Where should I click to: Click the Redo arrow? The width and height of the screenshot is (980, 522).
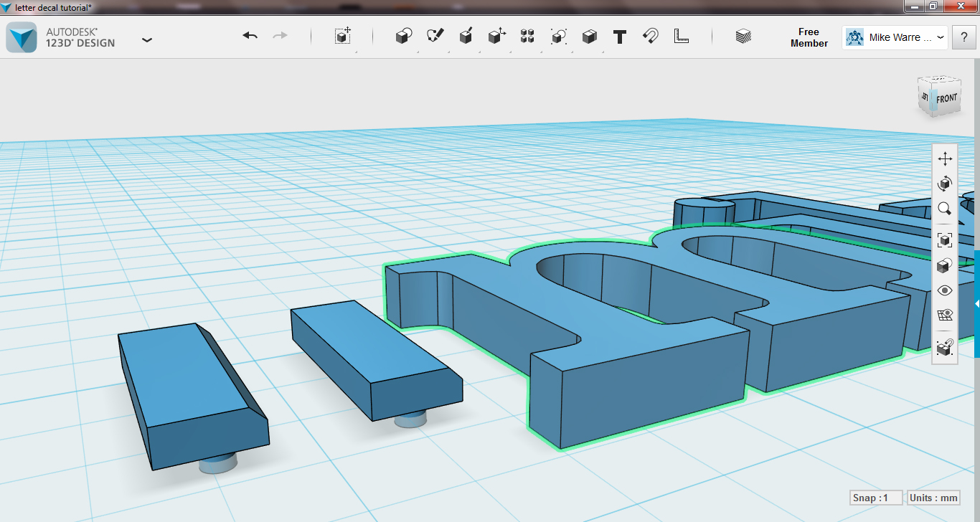pyautogui.click(x=280, y=36)
